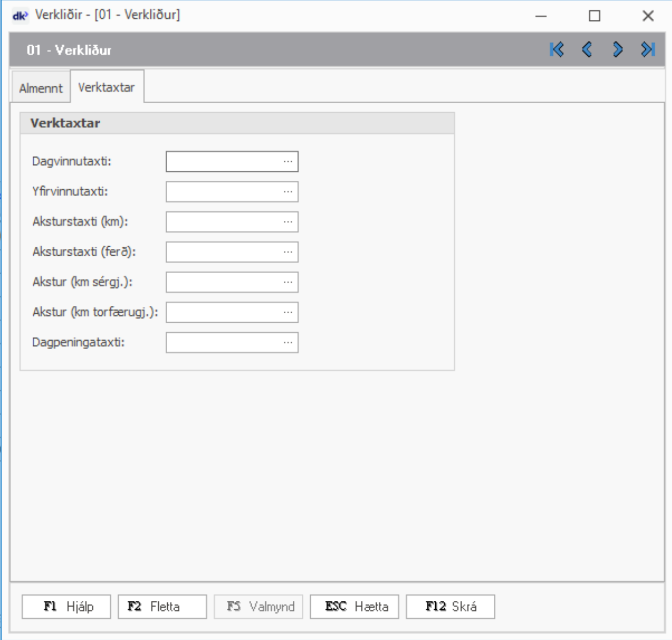Jump to last record navigation arrow
The image size is (672, 640).
coord(648,50)
